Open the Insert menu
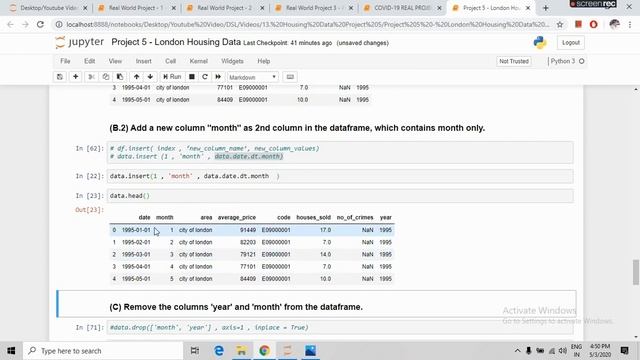This screenshot has width=640, height=360. (x=144, y=61)
